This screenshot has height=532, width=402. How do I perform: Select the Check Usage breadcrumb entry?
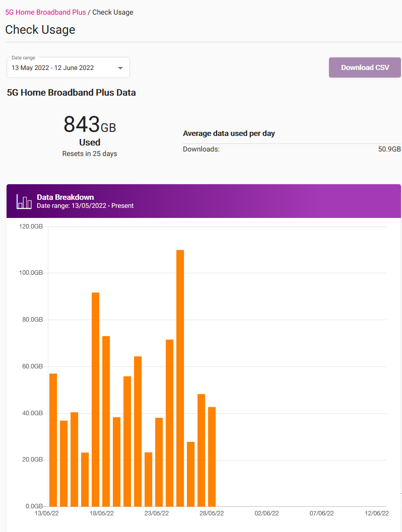(112, 12)
